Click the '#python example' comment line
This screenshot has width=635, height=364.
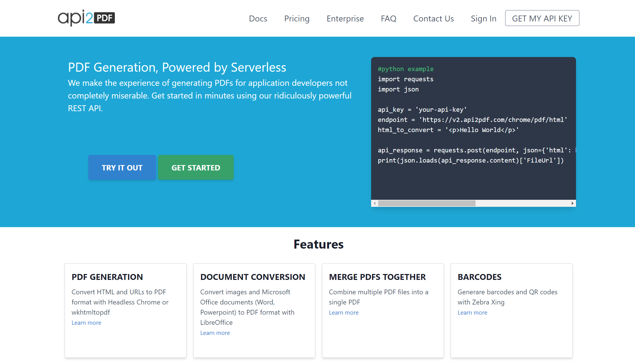406,69
